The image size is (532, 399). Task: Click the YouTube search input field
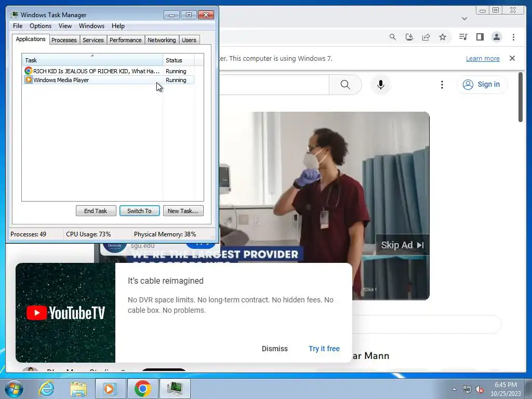[274, 85]
